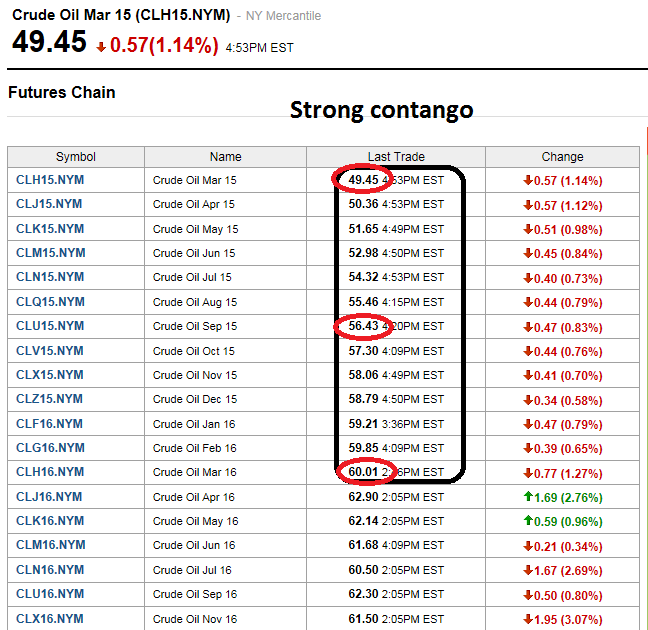Click red down arrow in Crude Oil Jun 15 row
The image size is (648, 630).
click(x=528, y=253)
